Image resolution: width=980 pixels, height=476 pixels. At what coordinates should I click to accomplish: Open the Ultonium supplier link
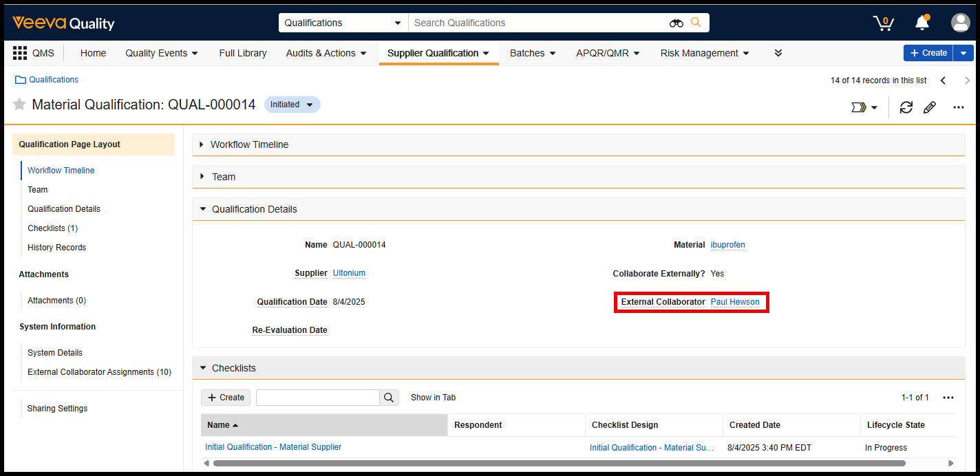tap(349, 273)
